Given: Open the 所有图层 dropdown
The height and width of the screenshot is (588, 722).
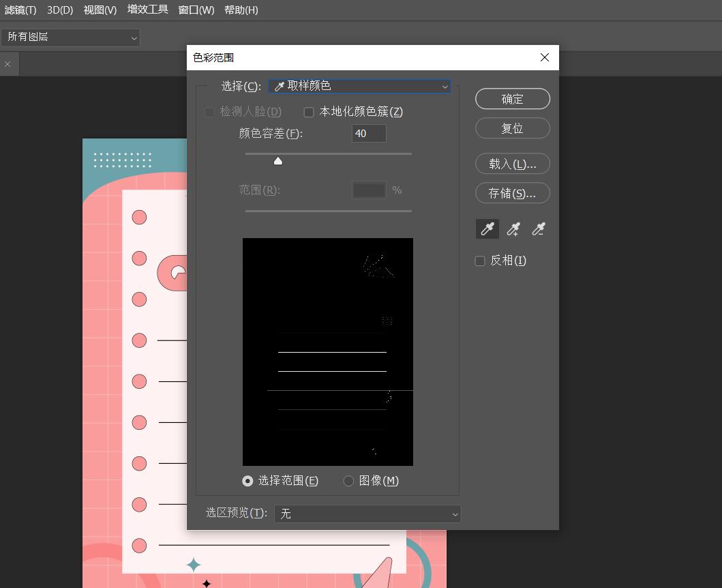Looking at the screenshot, I should [71, 38].
